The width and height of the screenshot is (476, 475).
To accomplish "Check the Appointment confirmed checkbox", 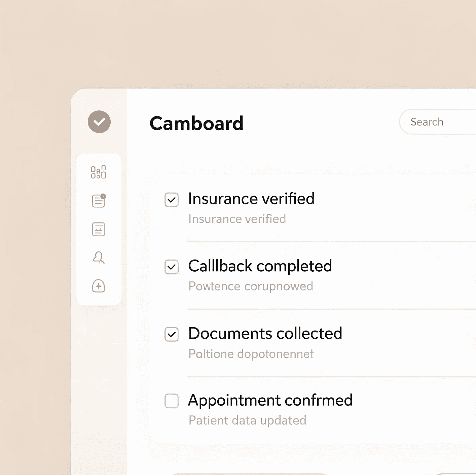I will coord(172,401).
